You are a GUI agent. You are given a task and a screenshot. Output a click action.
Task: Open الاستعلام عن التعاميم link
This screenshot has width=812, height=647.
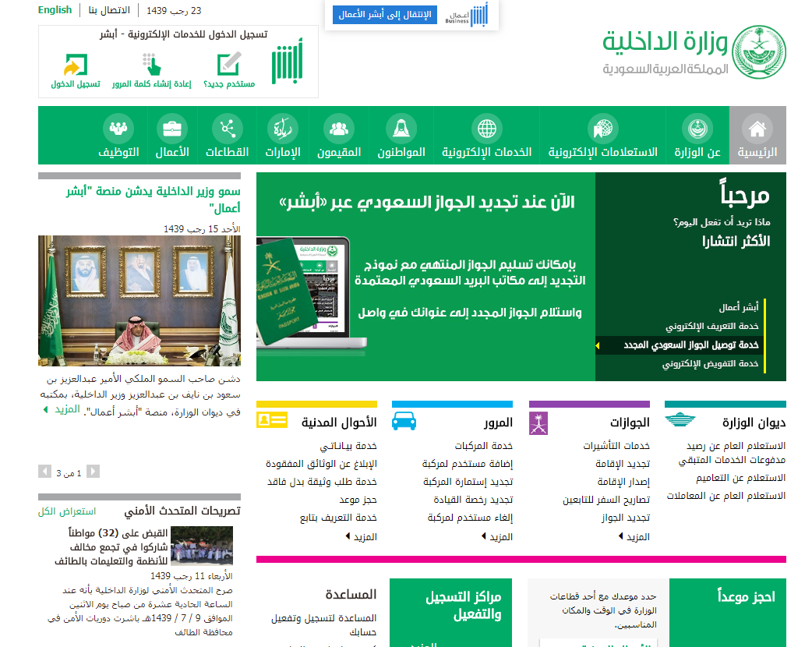pyautogui.click(x=740, y=478)
